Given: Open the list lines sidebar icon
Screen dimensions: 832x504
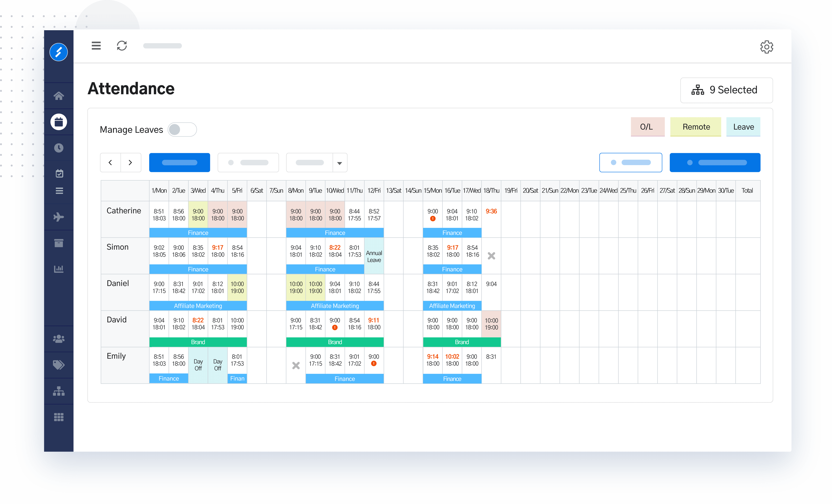Looking at the screenshot, I should (59, 191).
